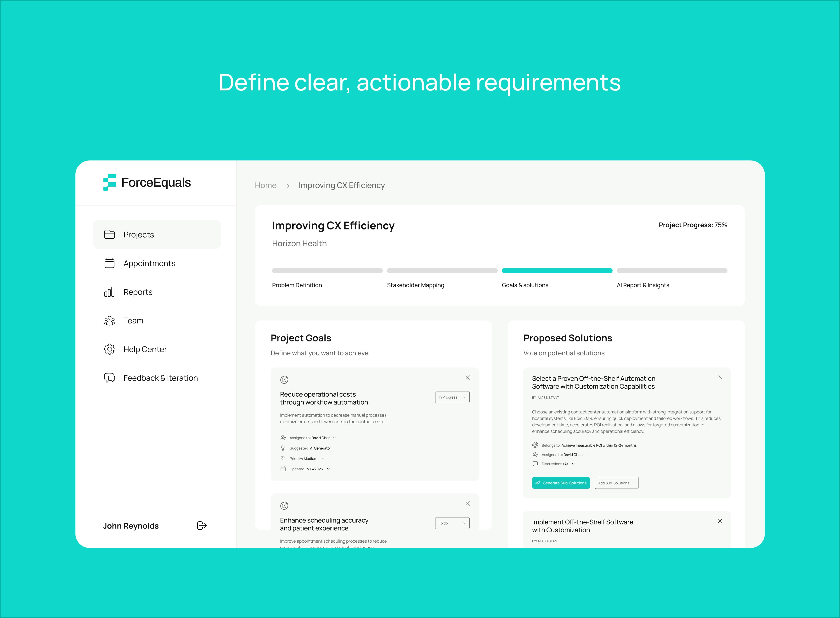
Task: Click Improving CX Efficiency breadcrumb
Action: point(341,186)
